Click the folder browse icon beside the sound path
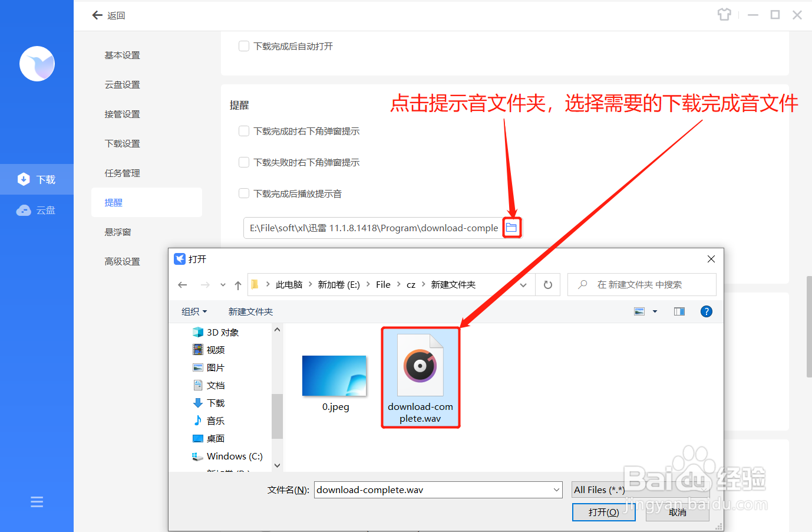This screenshot has width=812, height=532. 511,227
